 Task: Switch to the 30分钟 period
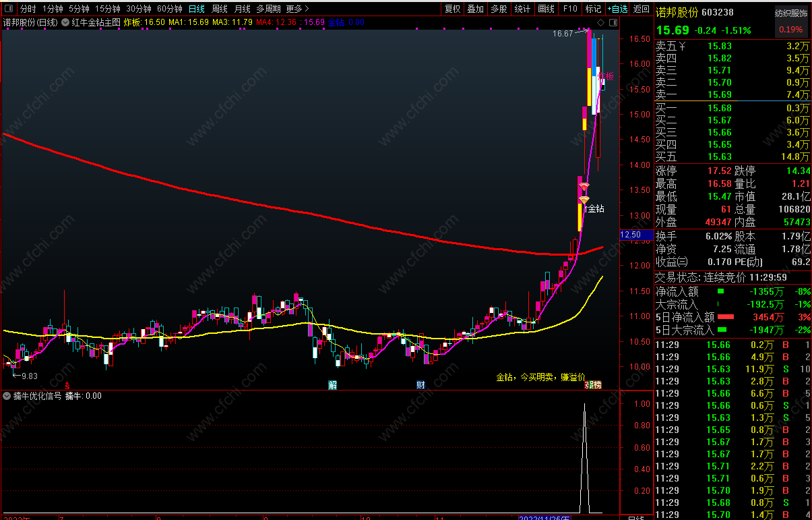pyautogui.click(x=138, y=9)
